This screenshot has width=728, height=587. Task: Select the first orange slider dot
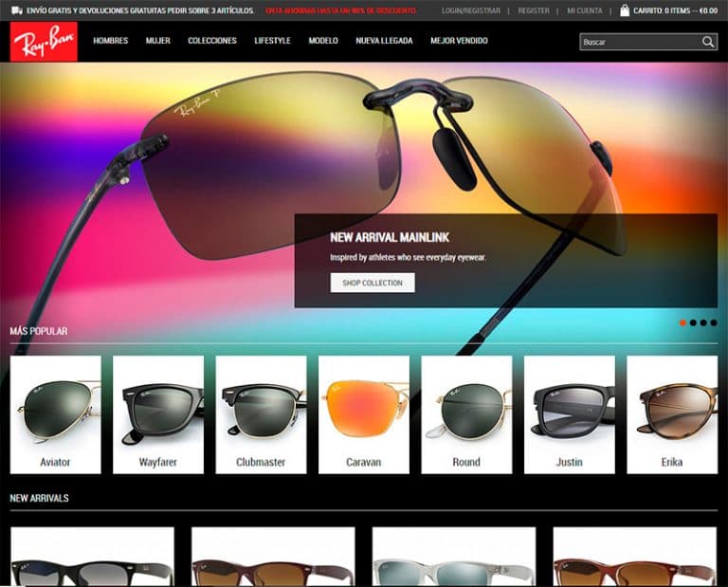682,322
